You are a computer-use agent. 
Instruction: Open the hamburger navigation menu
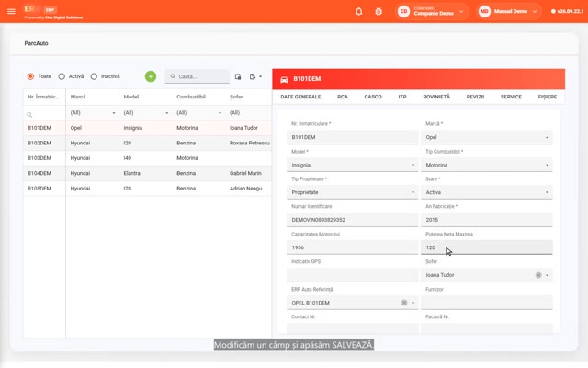11,11
